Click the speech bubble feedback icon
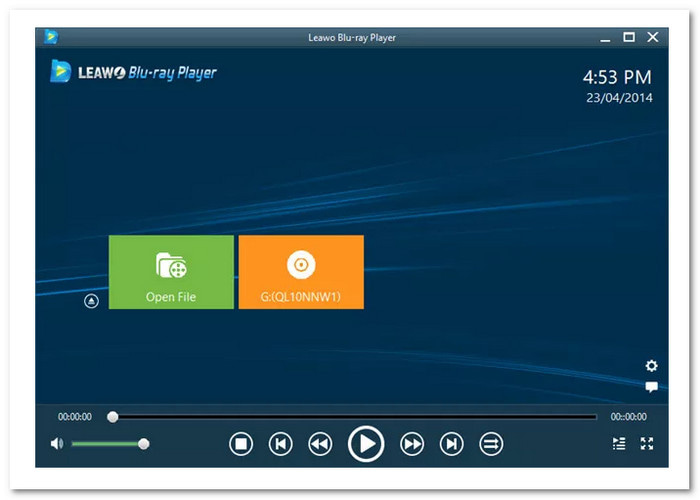 click(x=651, y=387)
